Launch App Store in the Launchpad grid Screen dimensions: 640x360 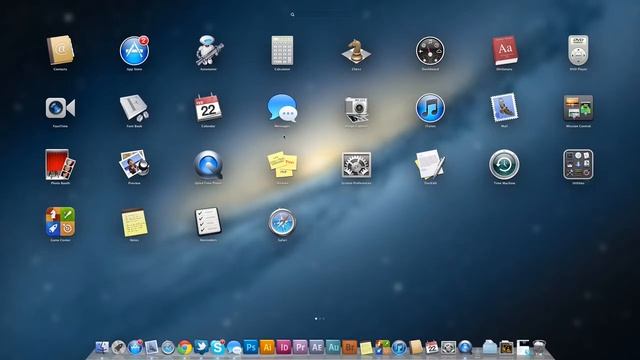[135, 51]
